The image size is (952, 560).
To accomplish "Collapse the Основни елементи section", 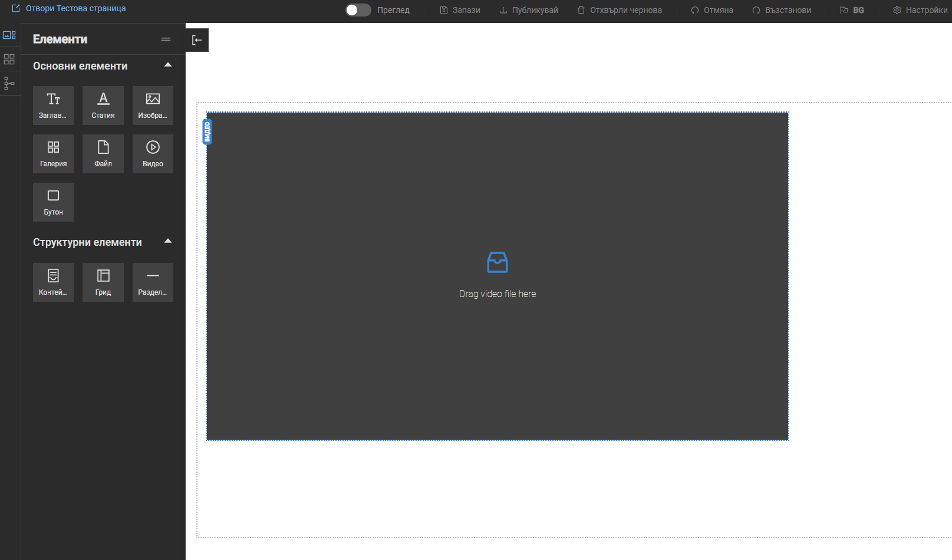I will 168,65.
